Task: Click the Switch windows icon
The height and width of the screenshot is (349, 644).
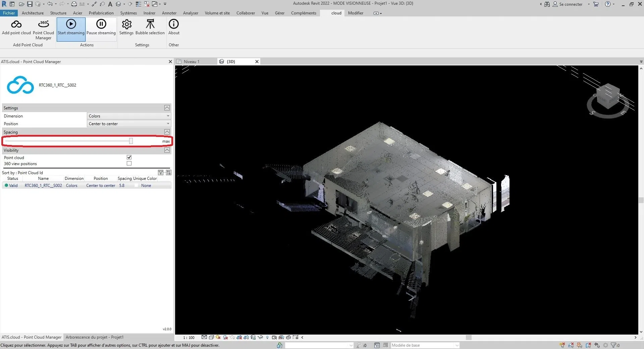Action: 155,4
